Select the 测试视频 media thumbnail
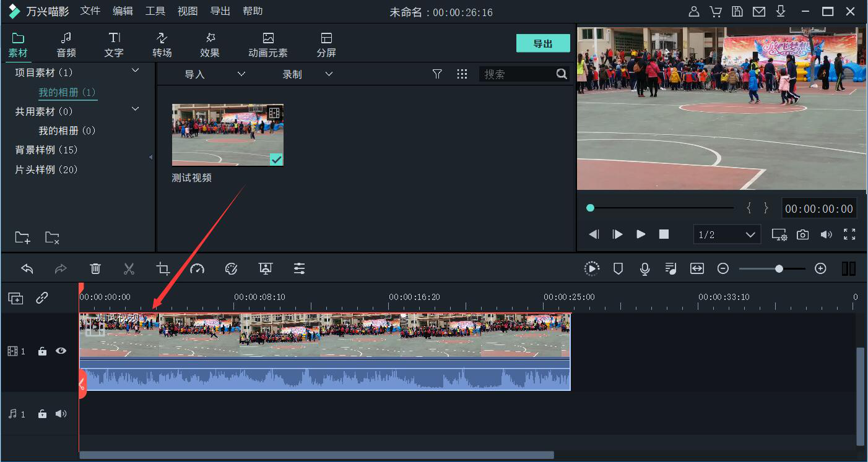Viewport: 868px width, 462px height. pos(227,135)
